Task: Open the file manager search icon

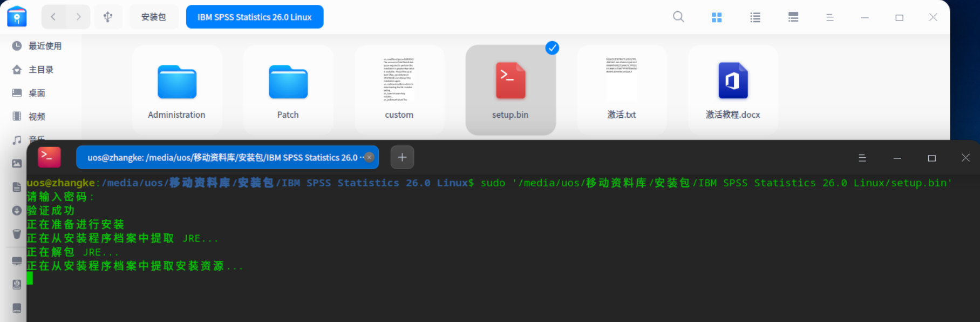Action: (678, 17)
